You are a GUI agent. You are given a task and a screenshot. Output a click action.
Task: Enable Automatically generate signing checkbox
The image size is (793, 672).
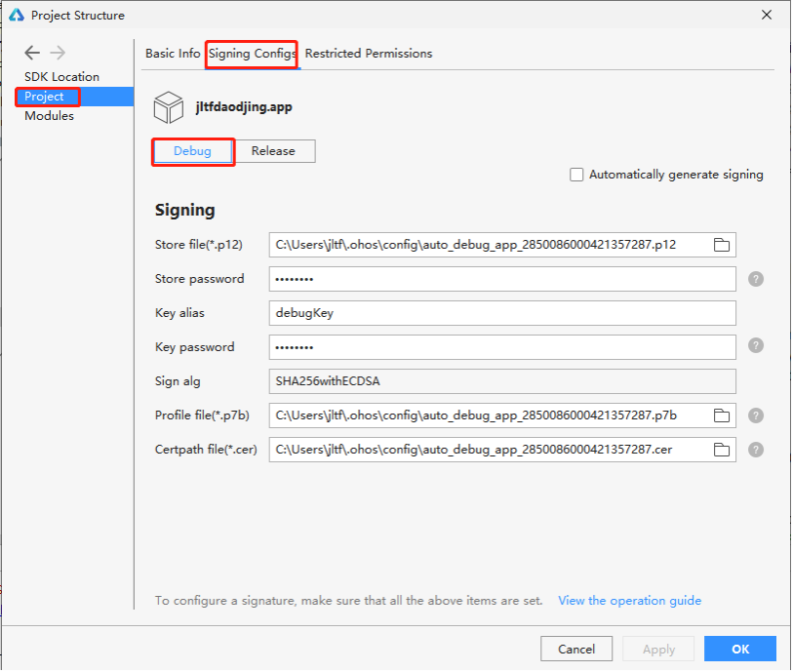(x=576, y=175)
